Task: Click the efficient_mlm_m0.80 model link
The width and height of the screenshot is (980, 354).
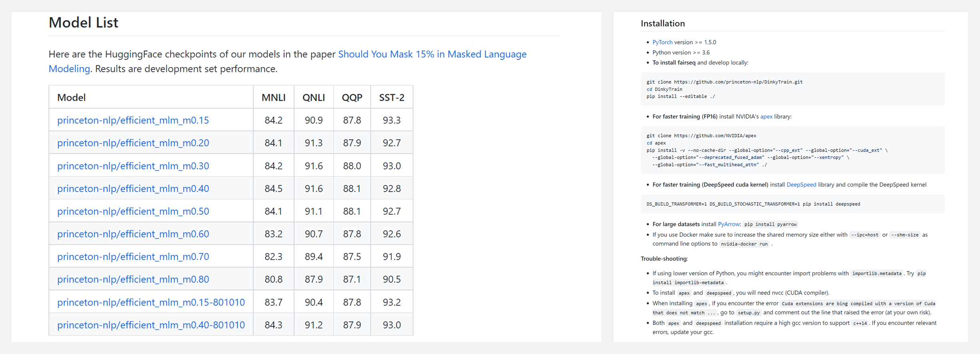Action: pos(133,280)
